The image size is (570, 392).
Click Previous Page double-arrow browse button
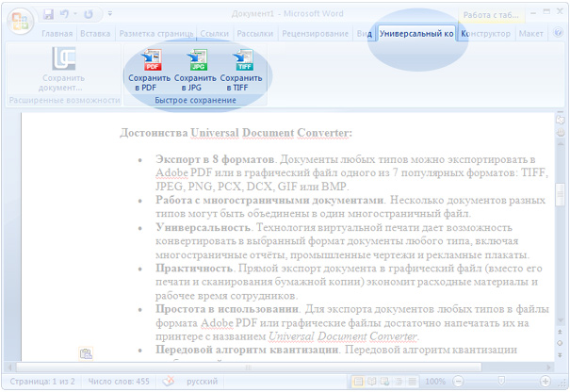(561, 332)
